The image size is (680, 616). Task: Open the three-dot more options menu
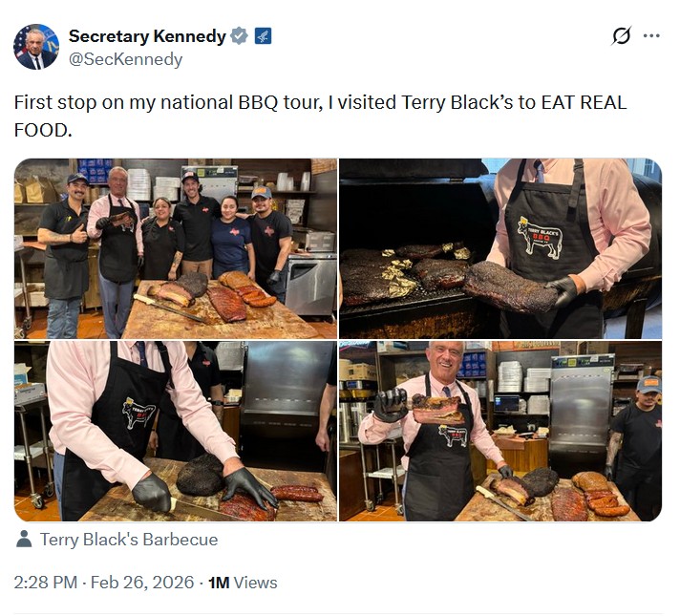coord(651,36)
